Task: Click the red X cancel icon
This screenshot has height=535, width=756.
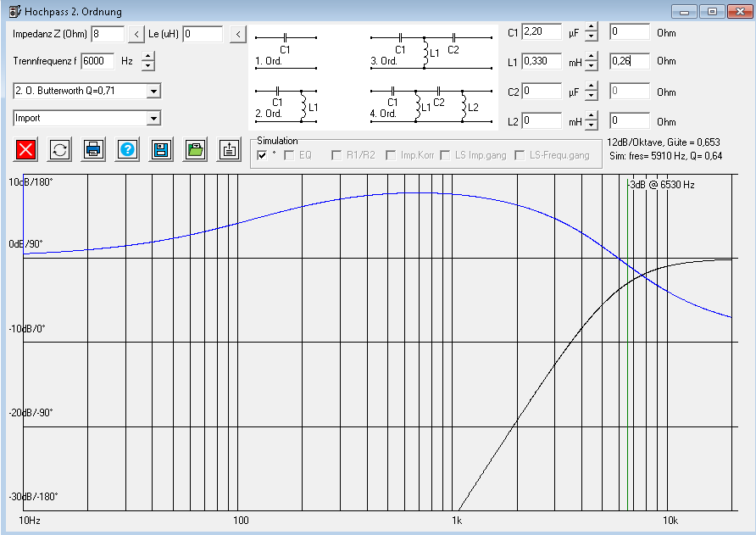Action: (26, 149)
